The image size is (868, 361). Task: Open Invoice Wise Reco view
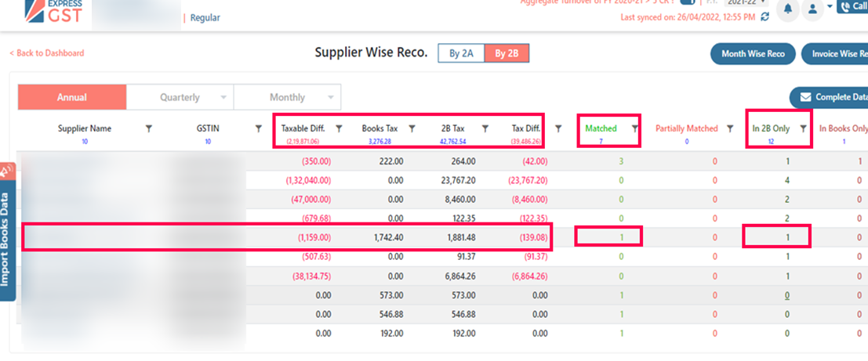pos(836,54)
